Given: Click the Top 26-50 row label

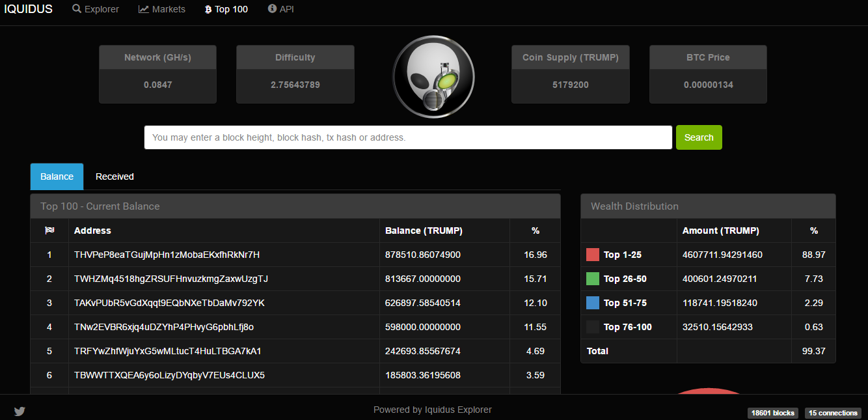Looking at the screenshot, I should [x=625, y=279].
